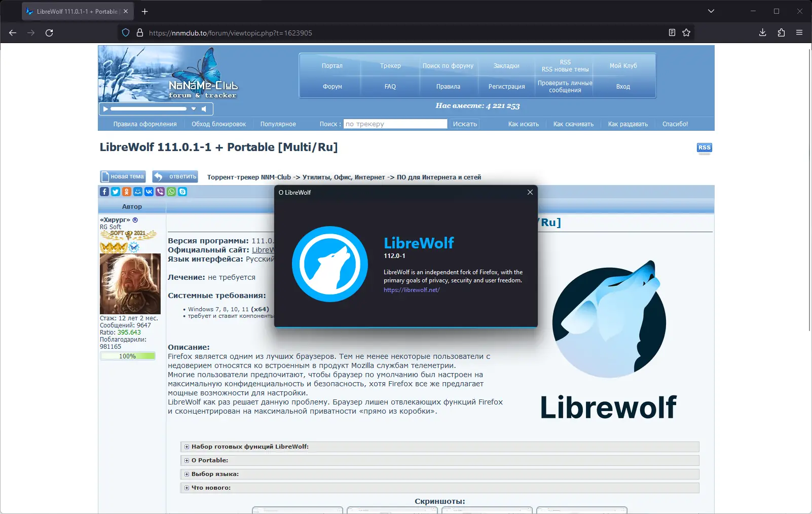View site security padlock information

click(140, 33)
